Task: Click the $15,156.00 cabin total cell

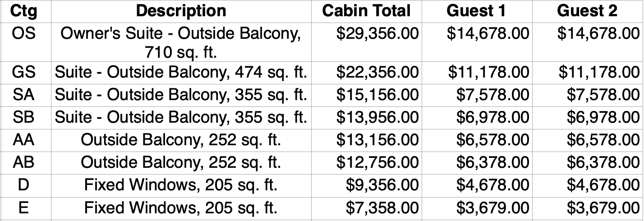Action: pyautogui.click(x=377, y=95)
